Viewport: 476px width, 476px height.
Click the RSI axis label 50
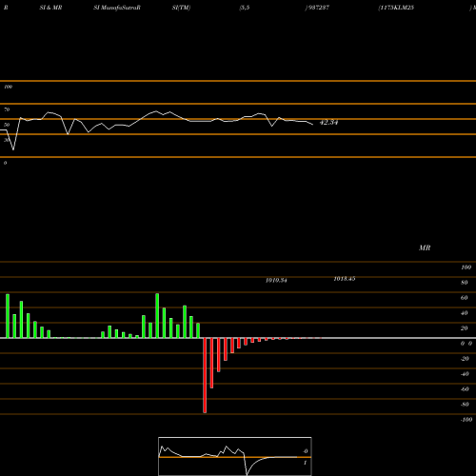7,125
